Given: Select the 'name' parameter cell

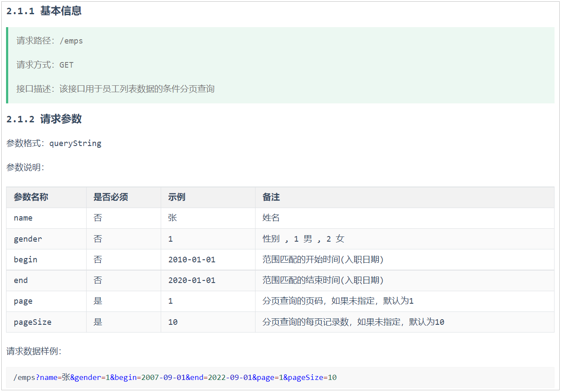Looking at the screenshot, I should (23, 218).
